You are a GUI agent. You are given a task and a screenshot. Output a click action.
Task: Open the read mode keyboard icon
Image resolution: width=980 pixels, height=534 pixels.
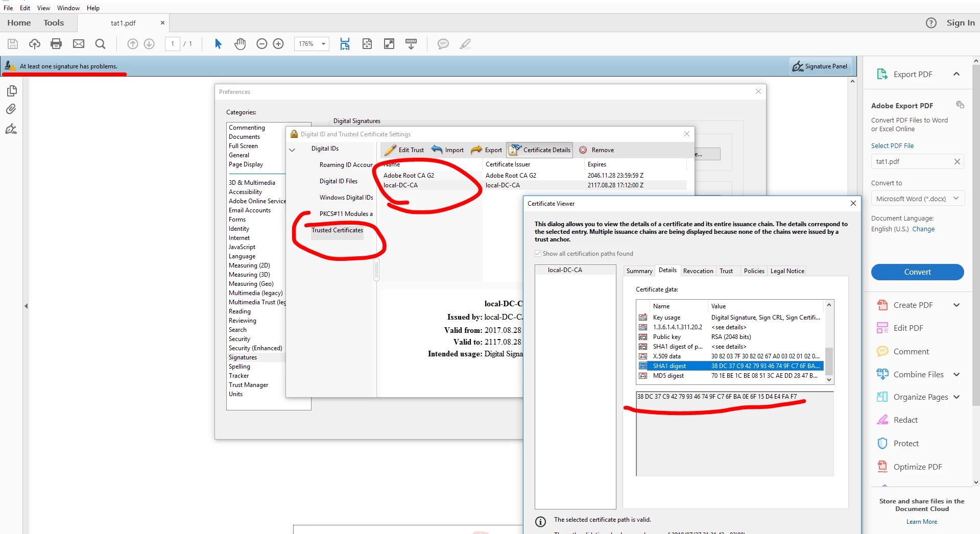click(411, 44)
